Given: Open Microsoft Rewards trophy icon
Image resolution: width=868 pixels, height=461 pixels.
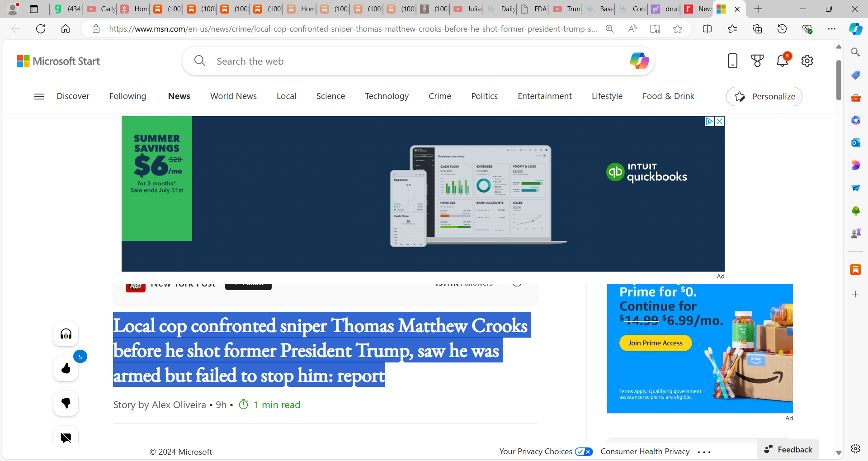Looking at the screenshot, I should pos(757,61).
